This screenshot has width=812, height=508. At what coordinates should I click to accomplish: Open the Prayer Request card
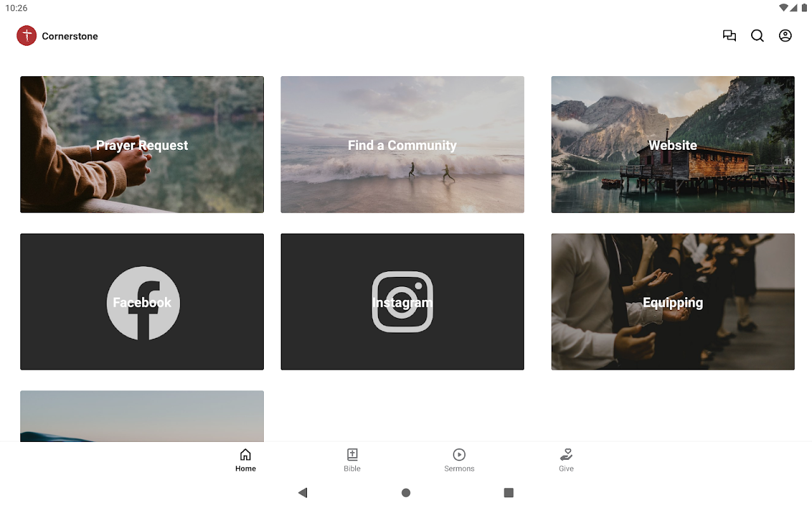pyautogui.click(x=142, y=145)
